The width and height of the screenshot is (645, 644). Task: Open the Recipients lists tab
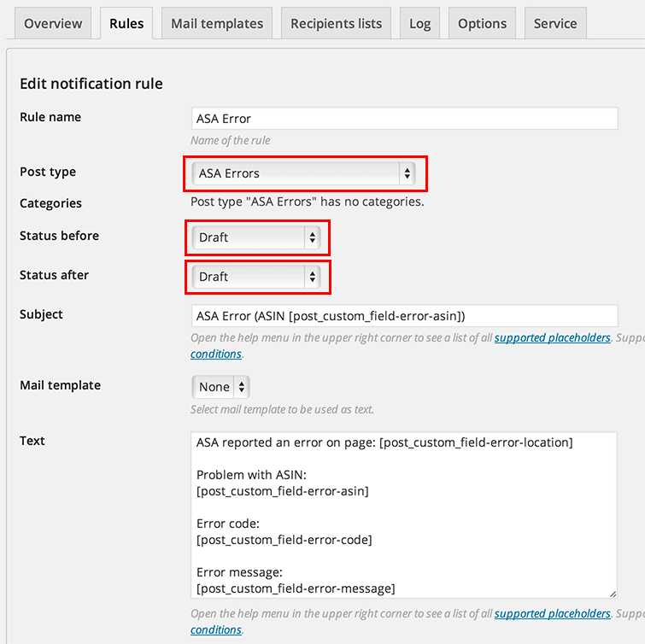tap(336, 23)
